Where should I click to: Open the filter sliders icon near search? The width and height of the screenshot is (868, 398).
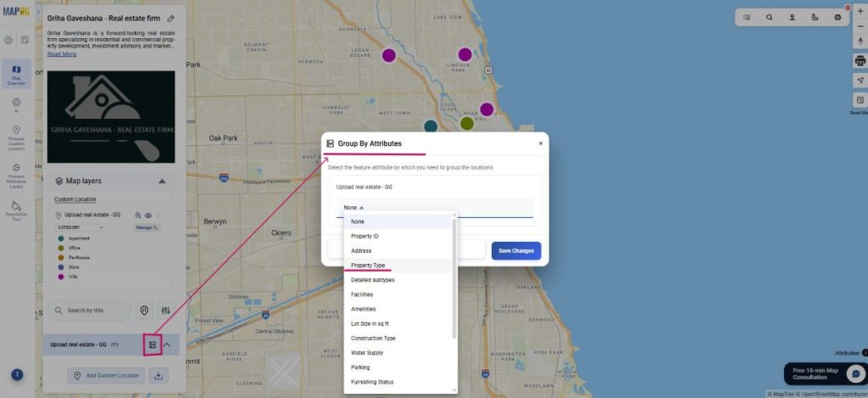166,311
